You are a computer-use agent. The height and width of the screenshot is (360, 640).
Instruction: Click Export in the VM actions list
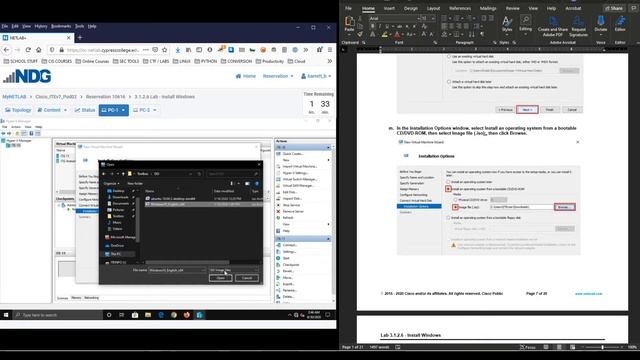click(x=288, y=284)
